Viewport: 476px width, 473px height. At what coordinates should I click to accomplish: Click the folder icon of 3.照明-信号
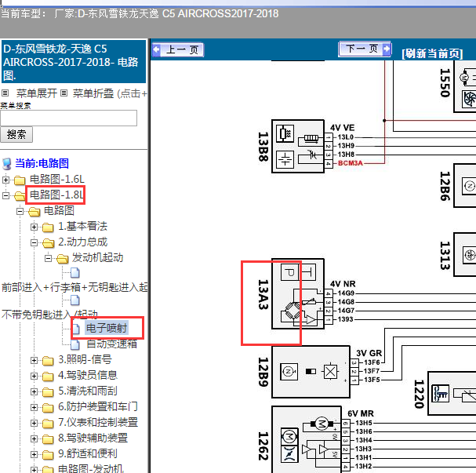coord(48,361)
